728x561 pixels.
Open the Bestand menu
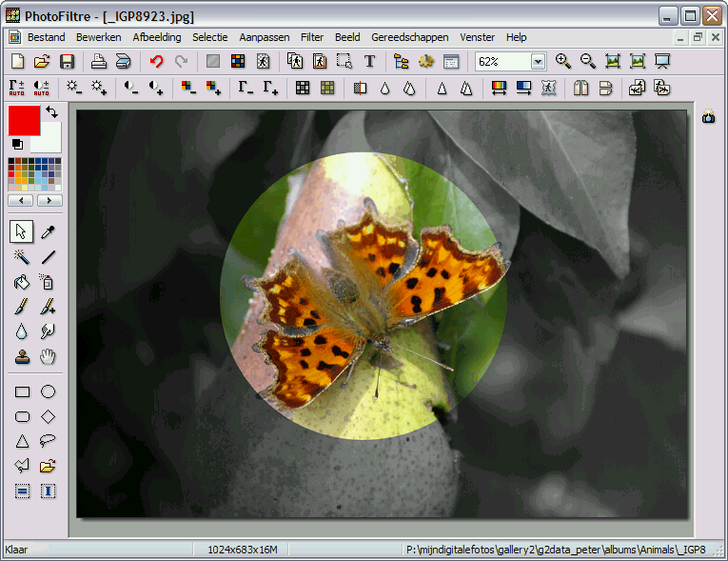pos(46,37)
